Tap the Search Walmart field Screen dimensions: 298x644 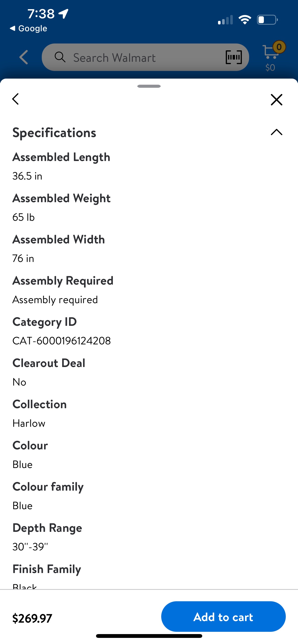coord(143,57)
